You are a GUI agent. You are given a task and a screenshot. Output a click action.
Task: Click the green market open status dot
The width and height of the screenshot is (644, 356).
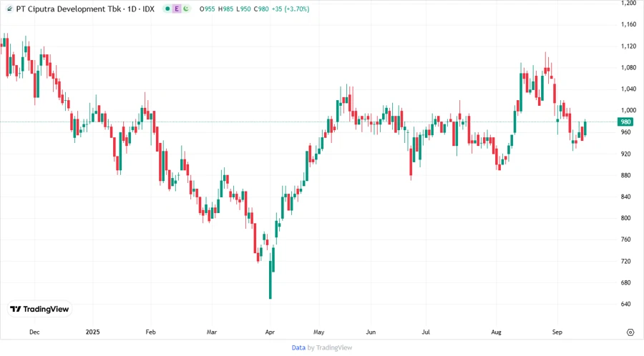coord(167,9)
